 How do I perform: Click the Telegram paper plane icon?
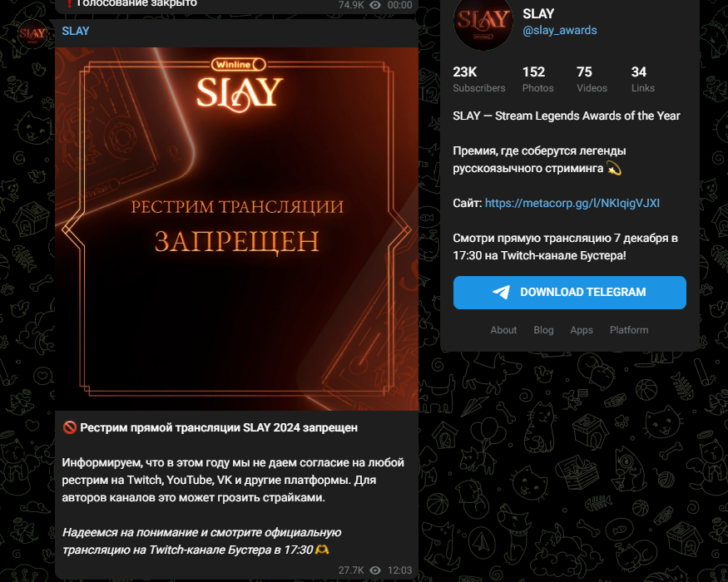coord(502,292)
